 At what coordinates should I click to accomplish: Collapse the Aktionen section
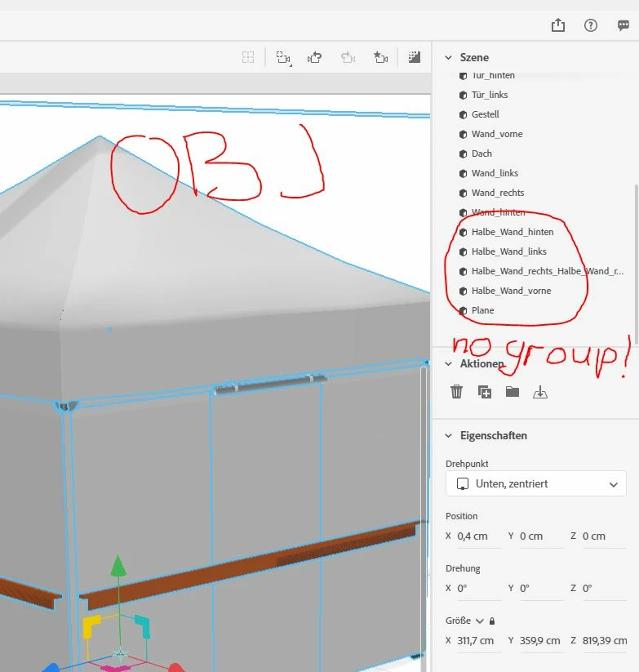click(448, 364)
